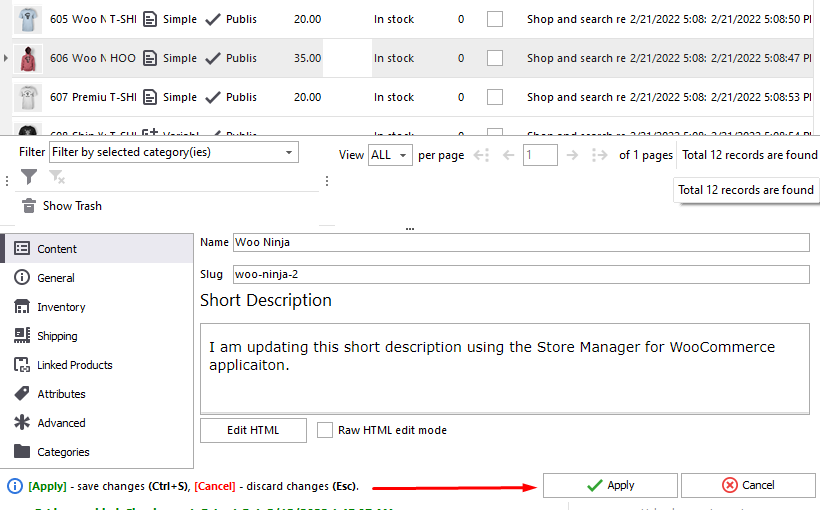820x510 pixels.
Task: Click the '607 Premiu T-SHI' name cell
Action: click(93, 97)
